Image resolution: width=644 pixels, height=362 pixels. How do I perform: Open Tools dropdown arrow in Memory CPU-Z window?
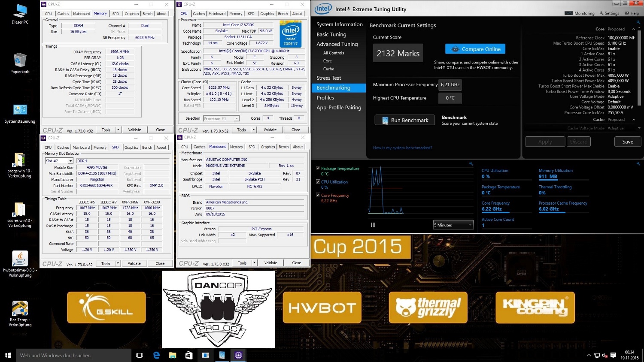118,130
